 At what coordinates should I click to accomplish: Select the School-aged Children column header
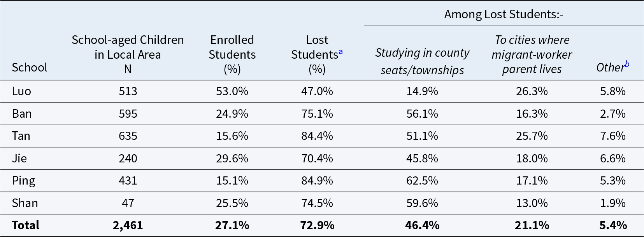128,54
